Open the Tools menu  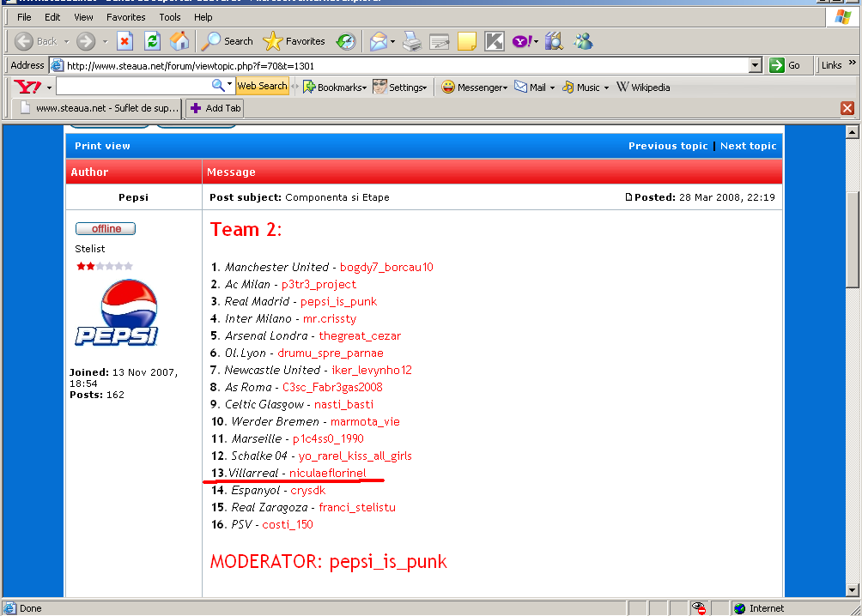click(x=170, y=17)
